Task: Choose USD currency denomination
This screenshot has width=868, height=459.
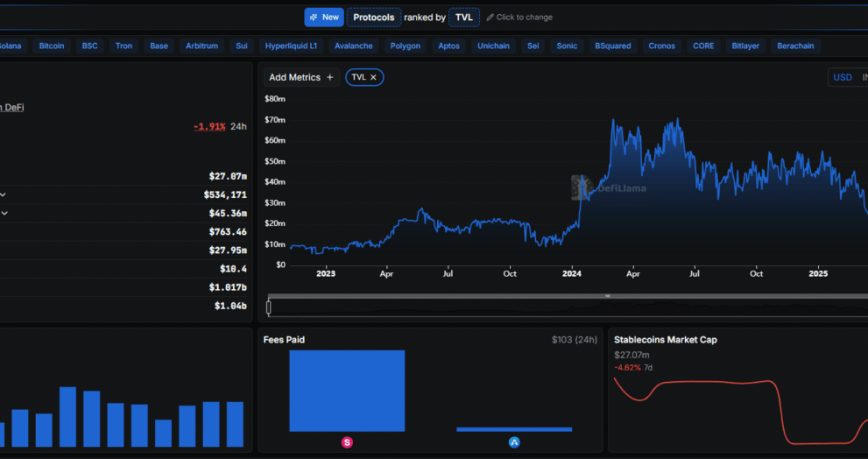Action: (843, 77)
